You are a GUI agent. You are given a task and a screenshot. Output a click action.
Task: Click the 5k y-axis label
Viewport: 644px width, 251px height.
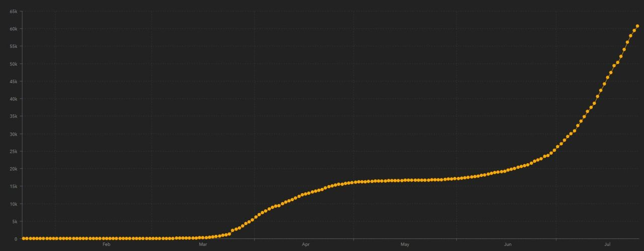[x=15, y=221]
